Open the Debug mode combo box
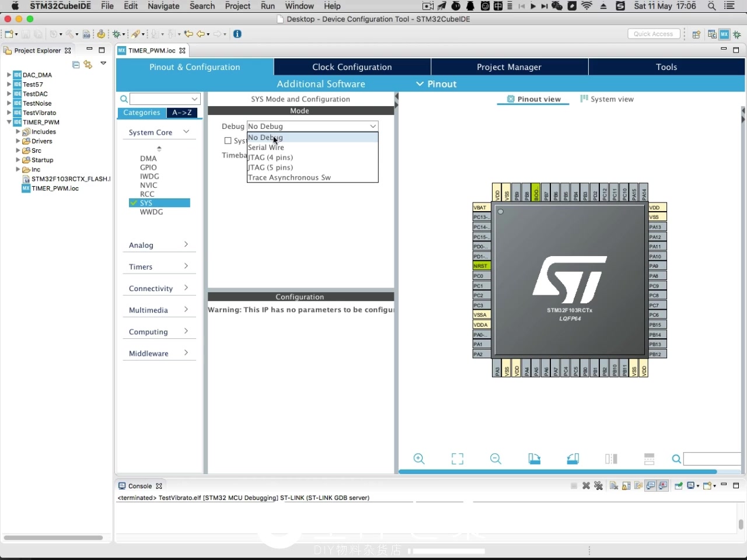 [x=312, y=126]
